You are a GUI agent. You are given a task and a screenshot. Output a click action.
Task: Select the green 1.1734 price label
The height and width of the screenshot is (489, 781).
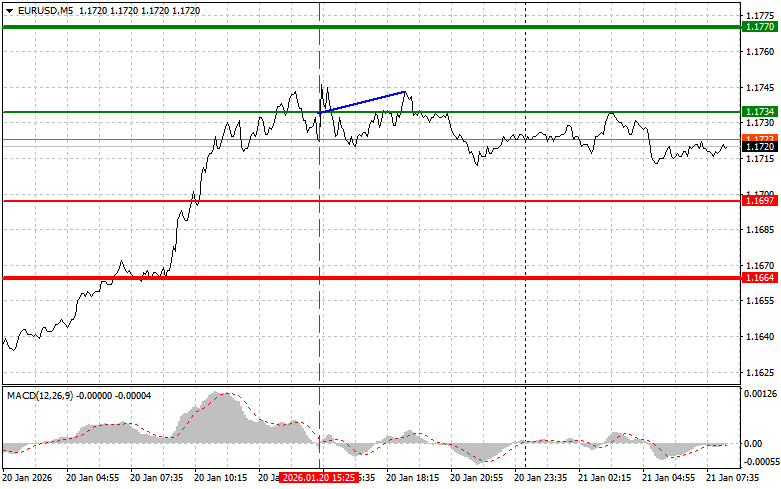pyautogui.click(x=759, y=112)
